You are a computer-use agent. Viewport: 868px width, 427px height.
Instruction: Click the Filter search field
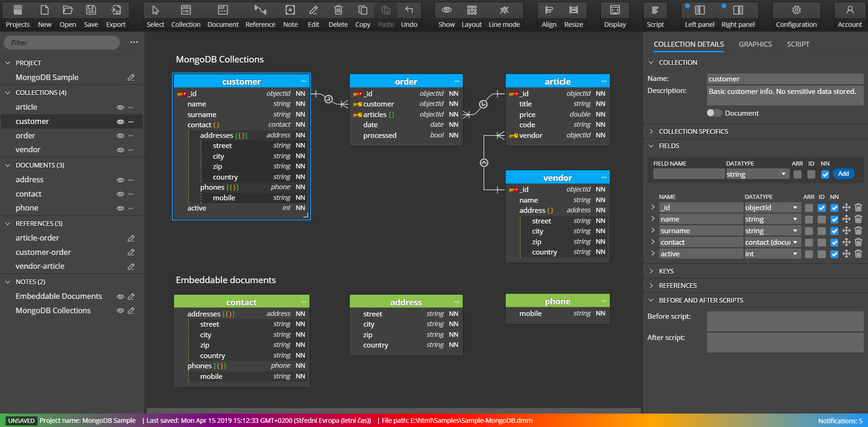click(x=62, y=43)
